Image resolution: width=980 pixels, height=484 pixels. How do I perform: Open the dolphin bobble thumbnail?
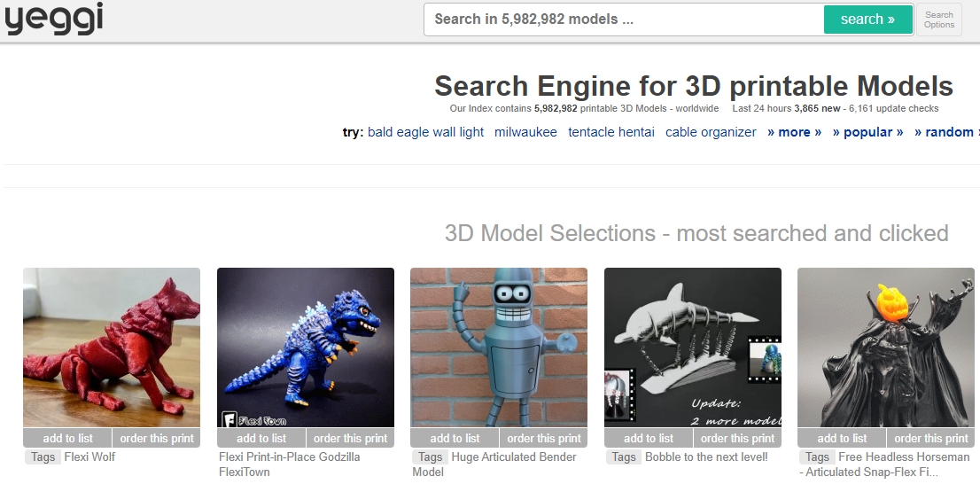[693, 347]
